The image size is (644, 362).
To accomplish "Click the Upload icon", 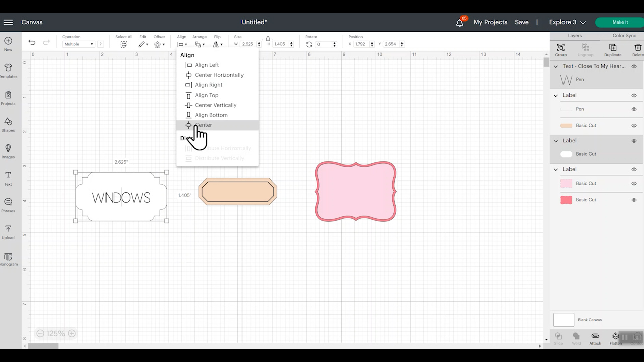I will pyautogui.click(x=8, y=229).
